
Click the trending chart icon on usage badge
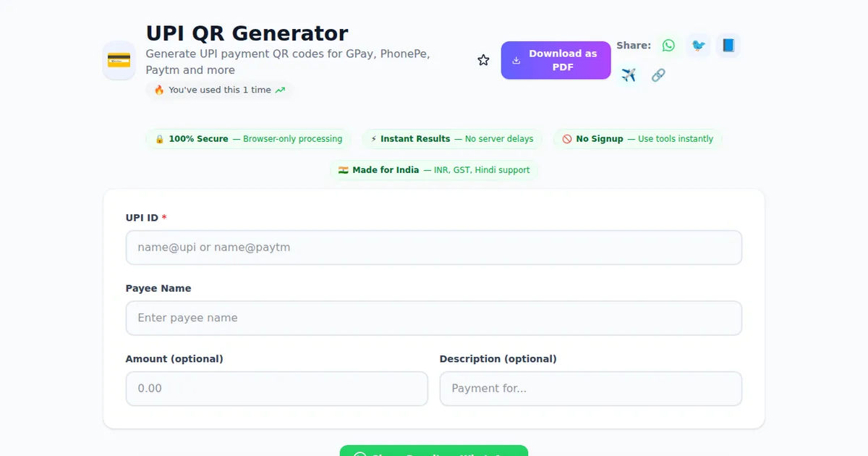point(278,90)
